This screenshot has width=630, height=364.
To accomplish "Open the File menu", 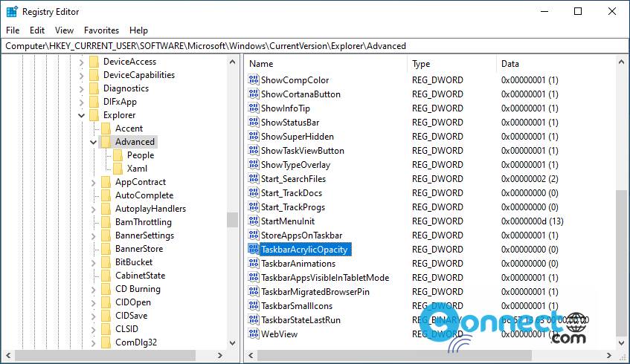I will click(x=13, y=30).
